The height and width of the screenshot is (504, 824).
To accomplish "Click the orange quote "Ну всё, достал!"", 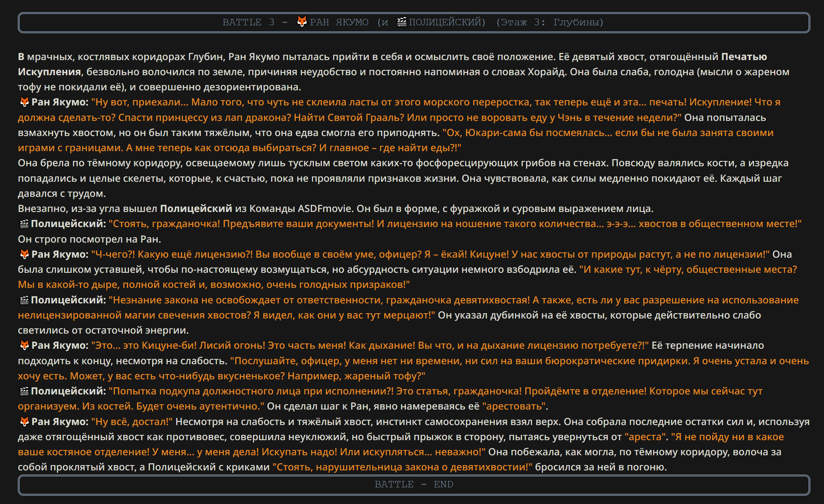I will [132, 421].
